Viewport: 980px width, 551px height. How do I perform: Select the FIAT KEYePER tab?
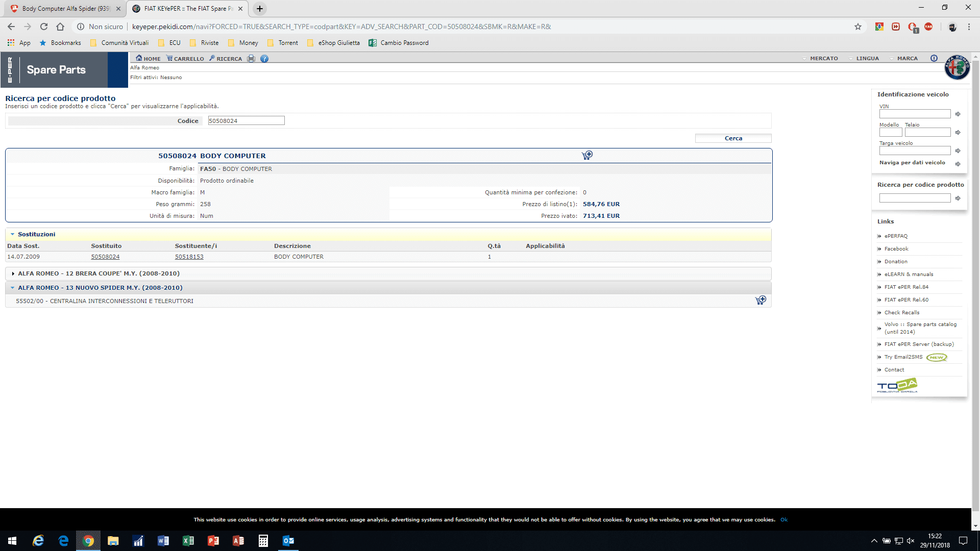click(187, 9)
